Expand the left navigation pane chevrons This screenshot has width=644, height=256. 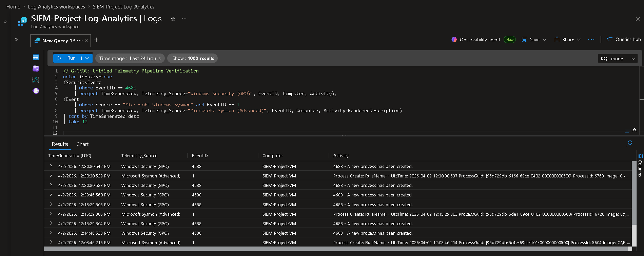coord(5,22)
